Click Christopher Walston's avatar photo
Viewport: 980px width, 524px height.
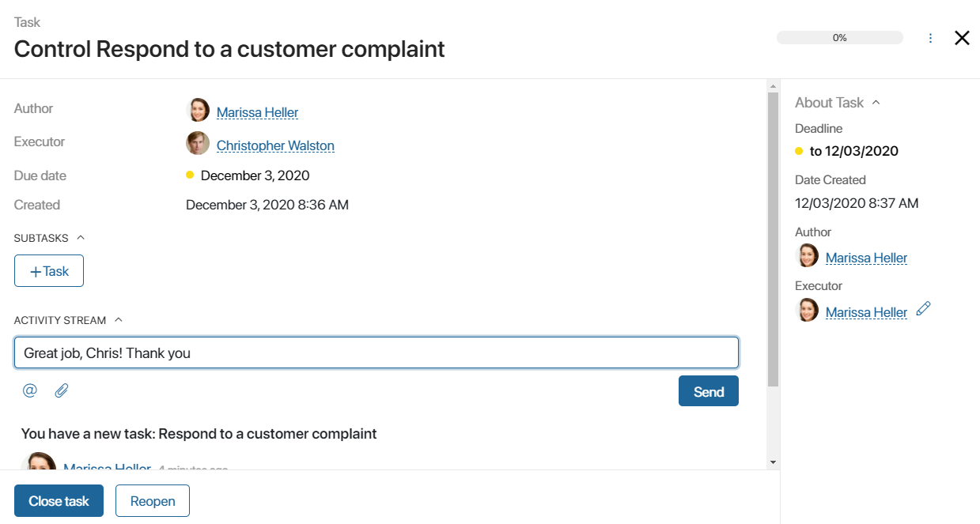198,144
